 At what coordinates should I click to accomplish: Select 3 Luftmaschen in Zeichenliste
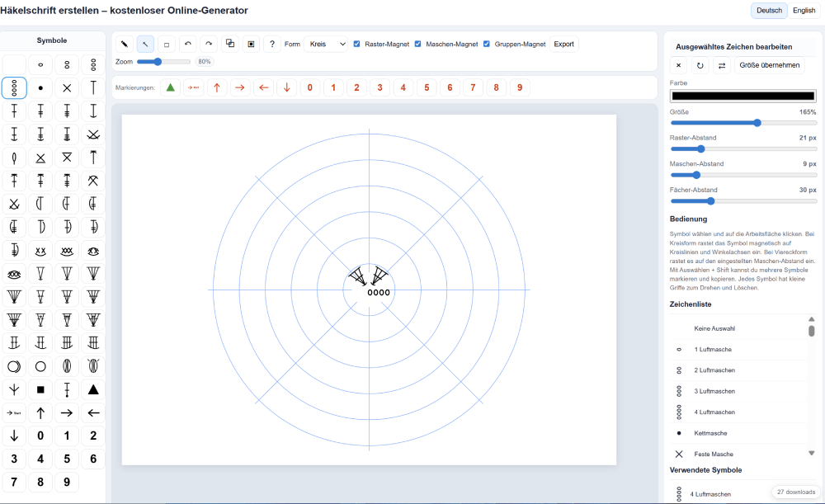[x=738, y=392]
